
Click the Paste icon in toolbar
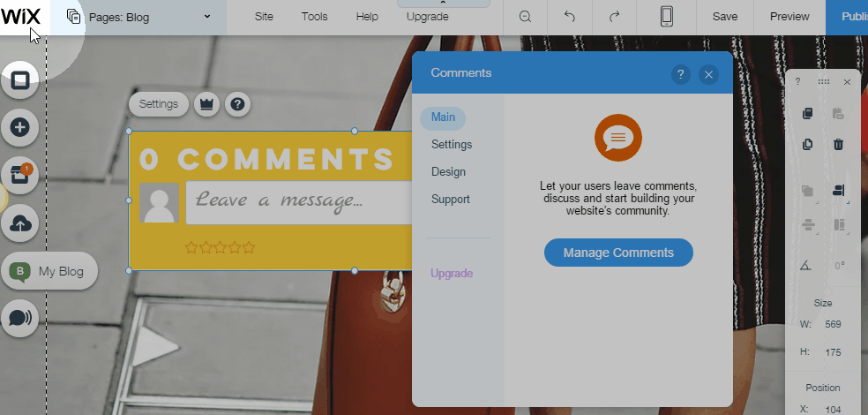[838, 114]
